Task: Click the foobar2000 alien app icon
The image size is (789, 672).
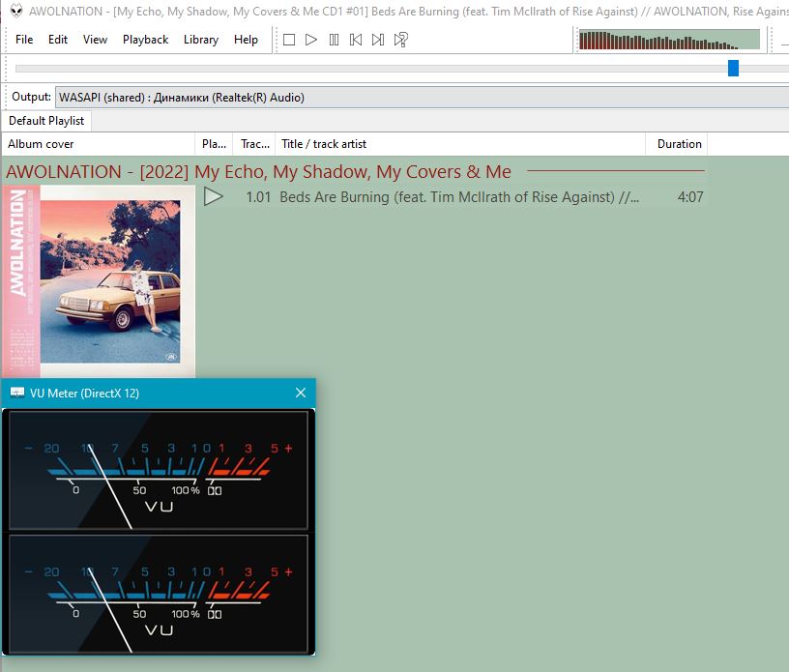Action: [x=16, y=11]
